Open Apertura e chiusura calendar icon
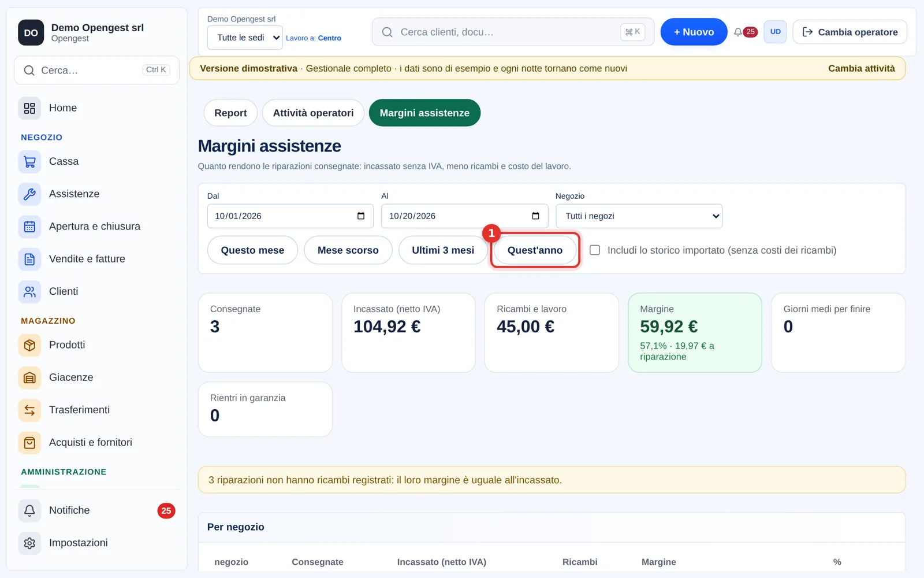Image resolution: width=924 pixels, height=578 pixels. pyautogui.click(x=29, y=227)
